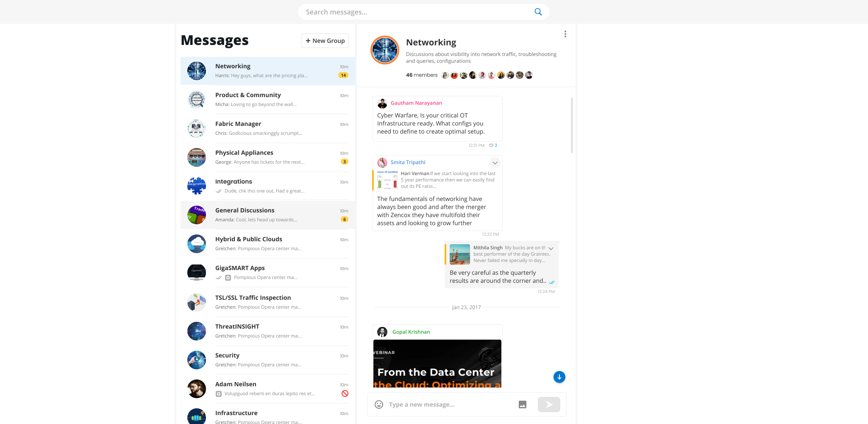Like Gautham Narayanan's message heart
Screen dimensions: 868x424
point(491,145)
